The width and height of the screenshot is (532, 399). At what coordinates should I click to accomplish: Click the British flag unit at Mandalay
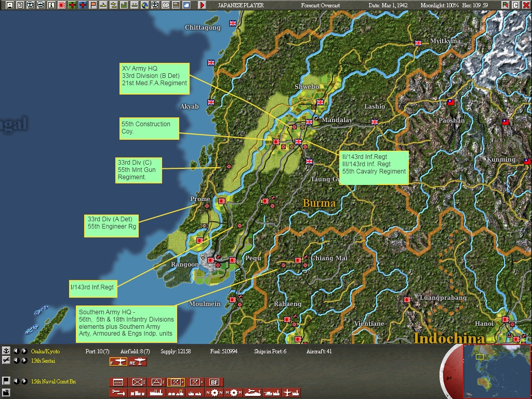tap(309, 122)
